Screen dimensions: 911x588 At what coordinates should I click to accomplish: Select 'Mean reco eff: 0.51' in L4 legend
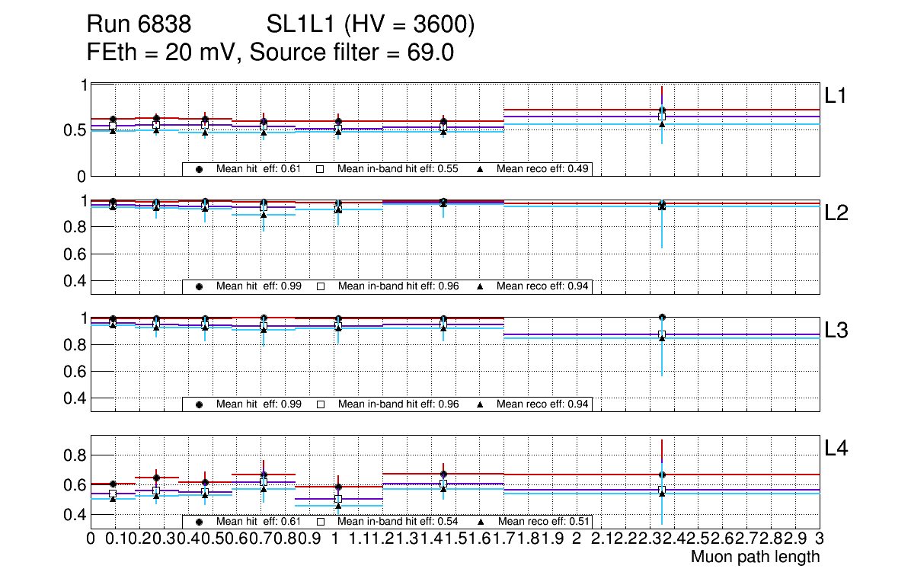[x=542, y=522]
